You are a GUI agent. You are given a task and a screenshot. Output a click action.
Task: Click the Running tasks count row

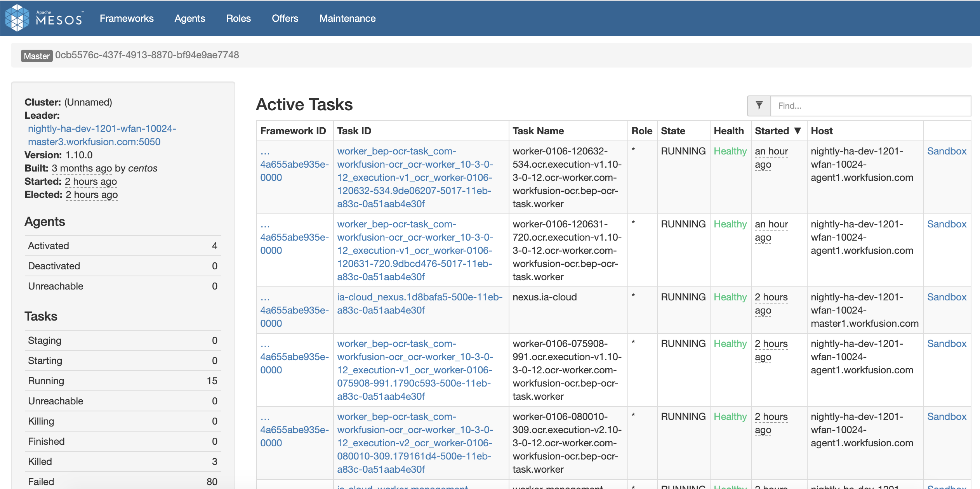pyautogui.click(x=123, y=381)
